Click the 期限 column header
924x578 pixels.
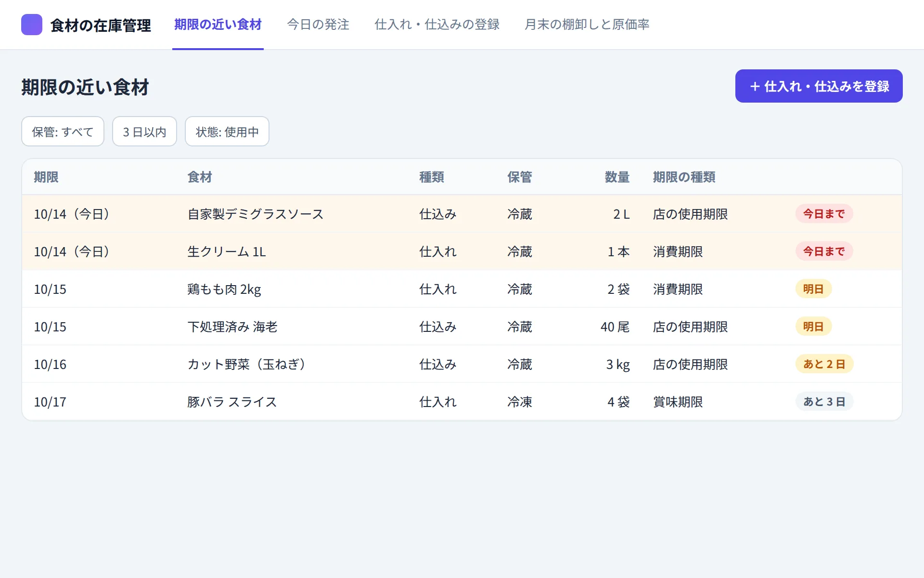(46, 177)
